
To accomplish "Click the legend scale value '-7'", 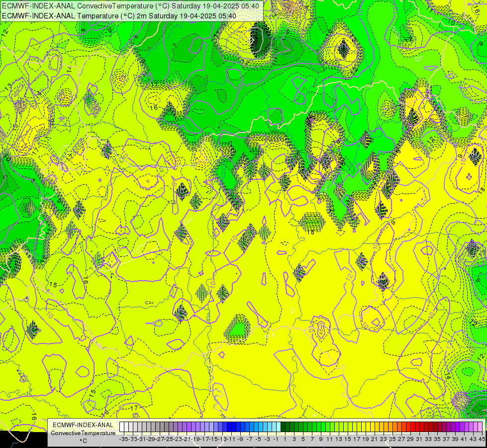I will coord(249,439).
